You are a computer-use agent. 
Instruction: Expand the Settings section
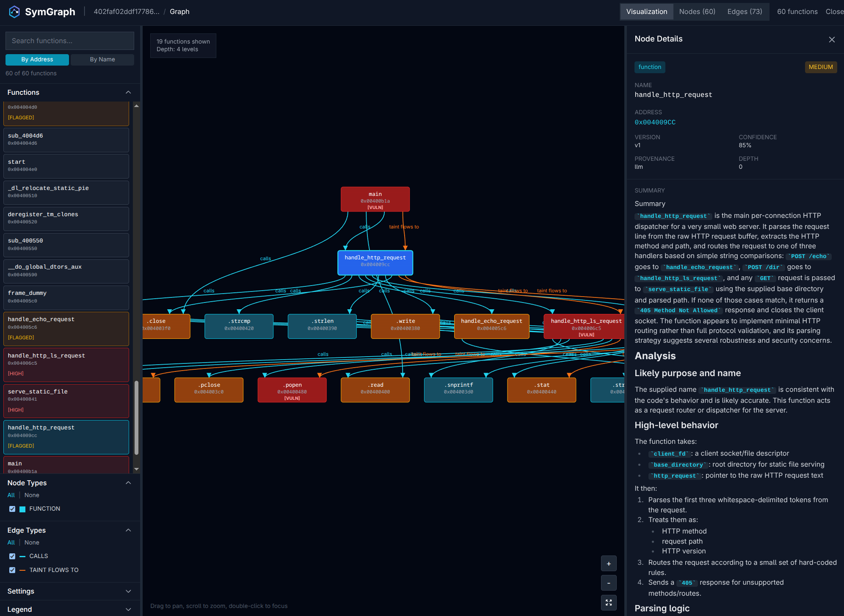[128, 591]
